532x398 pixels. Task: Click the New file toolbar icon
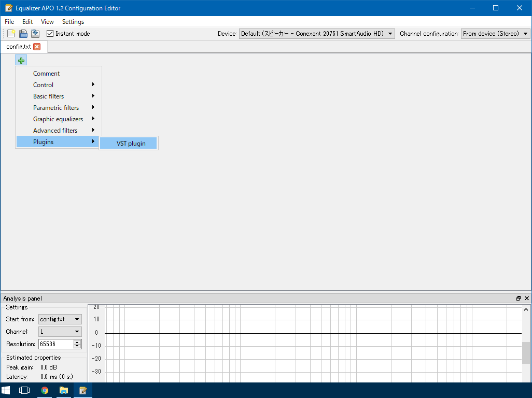(11, 34)
